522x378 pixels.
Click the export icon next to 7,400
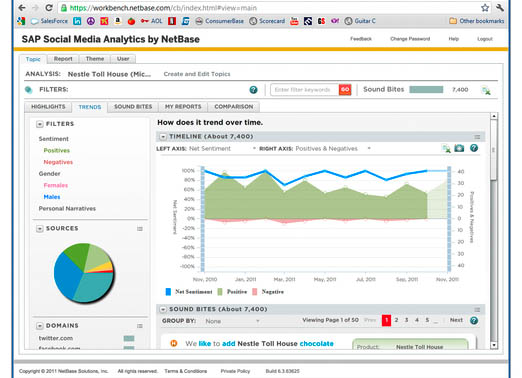coord(486,90)
